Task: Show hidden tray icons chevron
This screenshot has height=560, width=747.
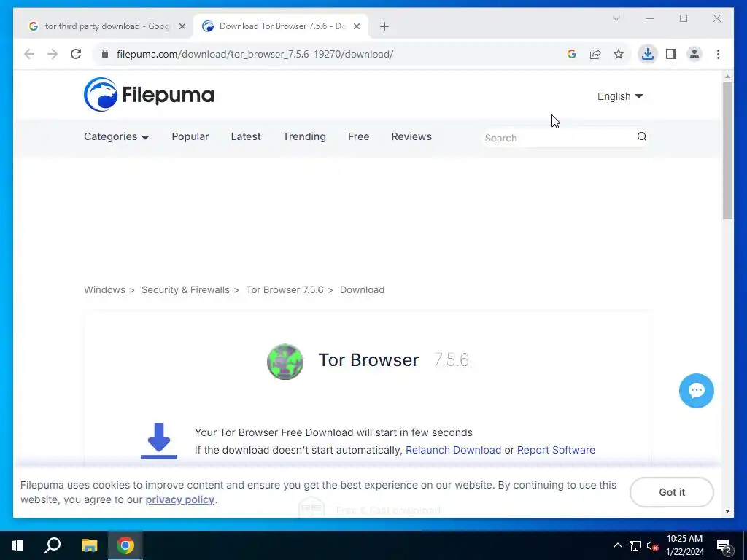Action: tap(617, 545)
